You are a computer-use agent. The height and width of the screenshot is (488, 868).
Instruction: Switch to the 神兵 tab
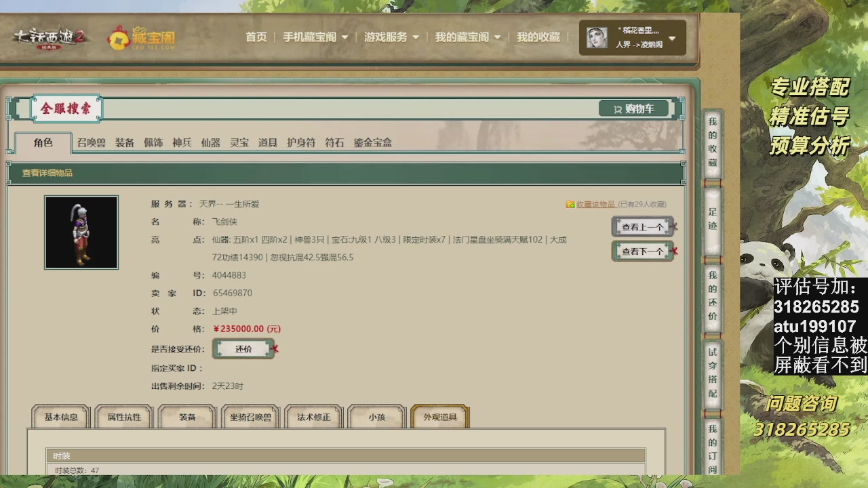pyautogui.click(x=182, y=143)
